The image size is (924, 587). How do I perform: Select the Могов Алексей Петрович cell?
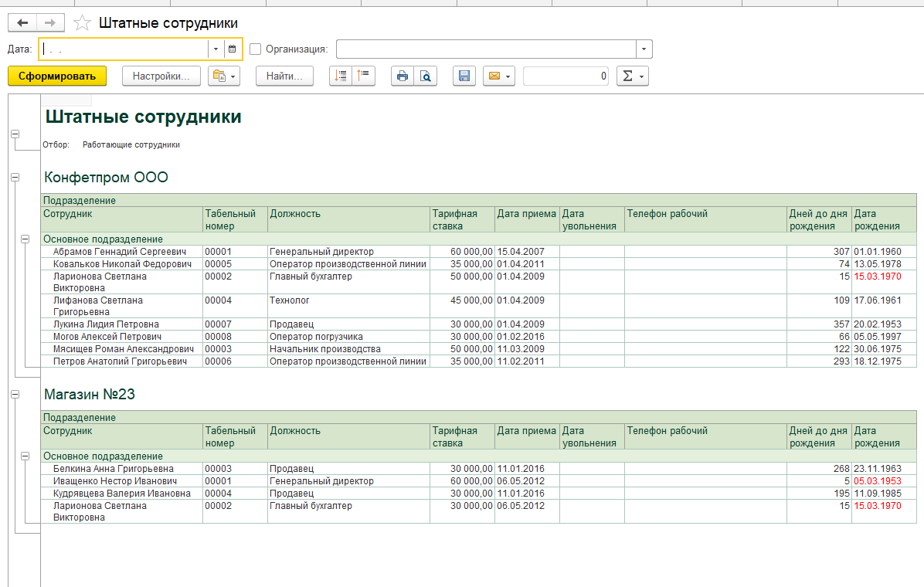pos(122,337)
